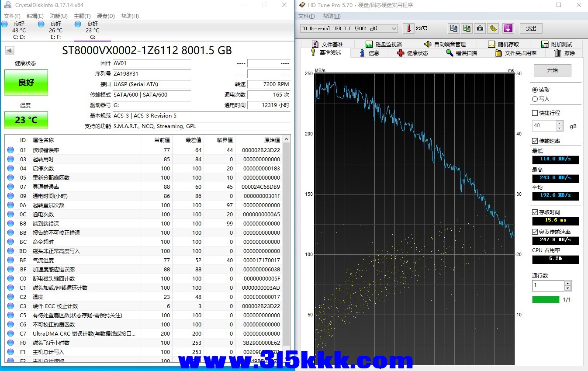Image resolution: width=588 pixels, height=371 pixels.
Task: Open CrystalDiskInfo 文件(F) menu
Action: pyautogui.click(x=12, y=16)
